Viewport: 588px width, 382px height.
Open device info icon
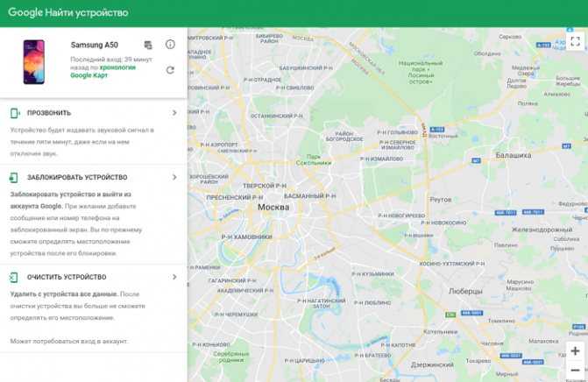coord(170,45)
